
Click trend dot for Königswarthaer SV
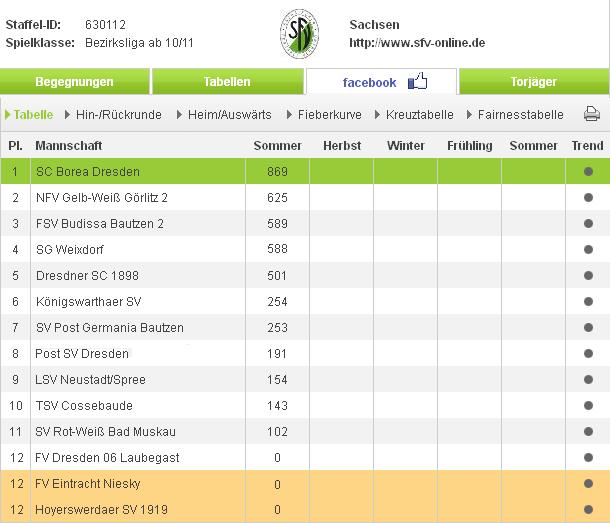(588, 302)
